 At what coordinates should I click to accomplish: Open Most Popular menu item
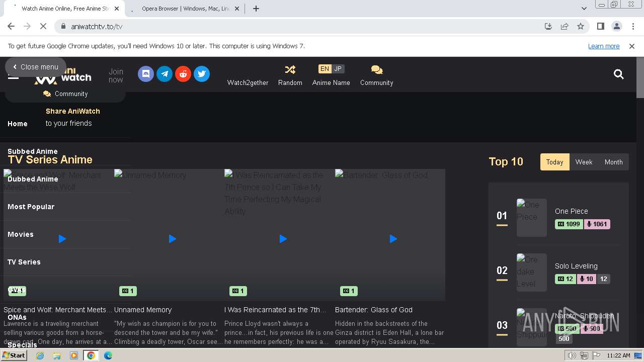31,207
